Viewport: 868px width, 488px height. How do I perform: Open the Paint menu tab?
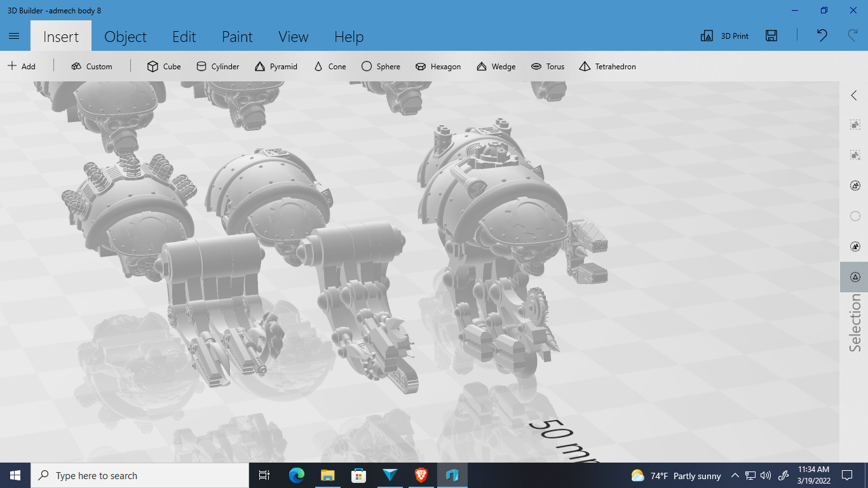coord(237,37)
